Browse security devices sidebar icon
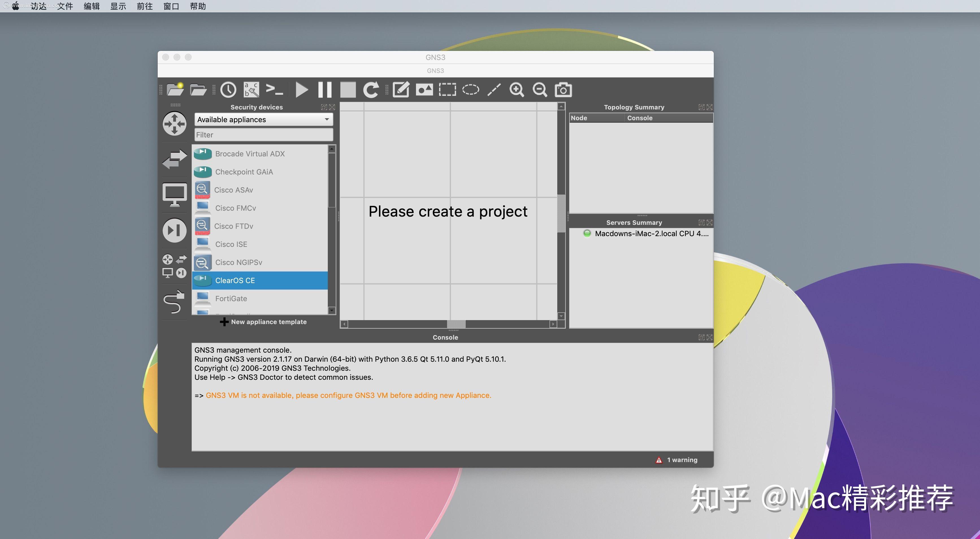Image resolution: width=980 pixels, height=539 pixels. pyautogui.click(x=175, y=230)
